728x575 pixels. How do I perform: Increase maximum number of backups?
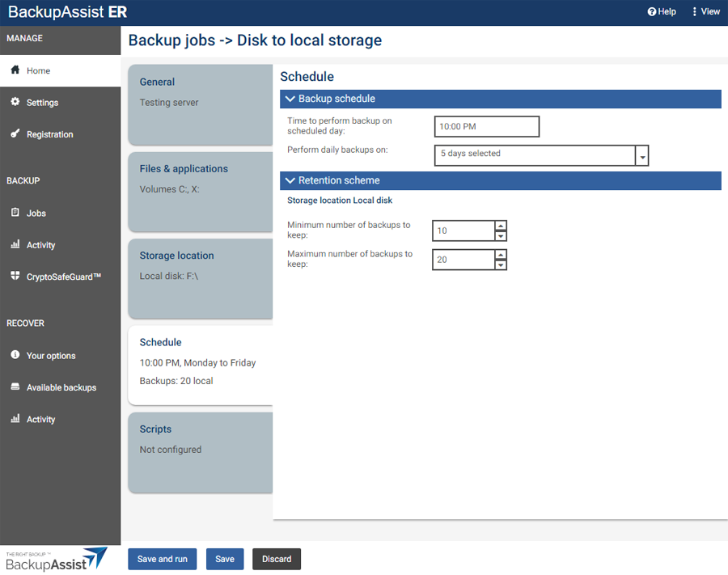click(x=501, y=254)
